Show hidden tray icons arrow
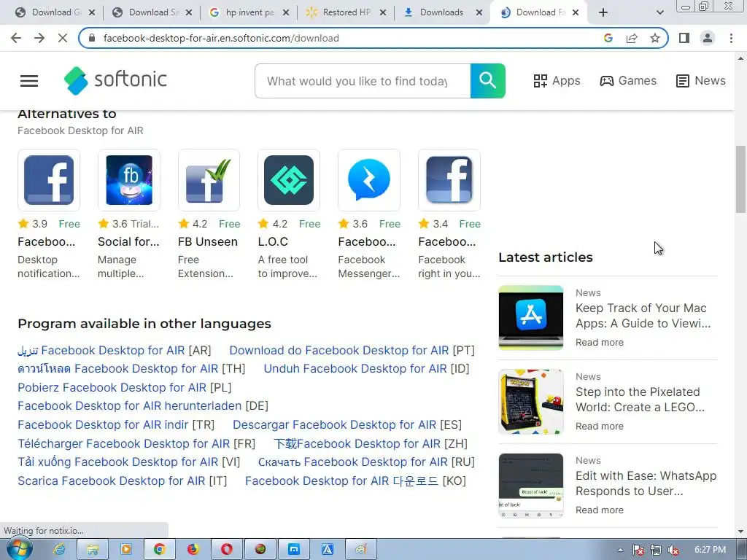The width and height of the screenshot is (747, 560). click(x=620, y=550)
